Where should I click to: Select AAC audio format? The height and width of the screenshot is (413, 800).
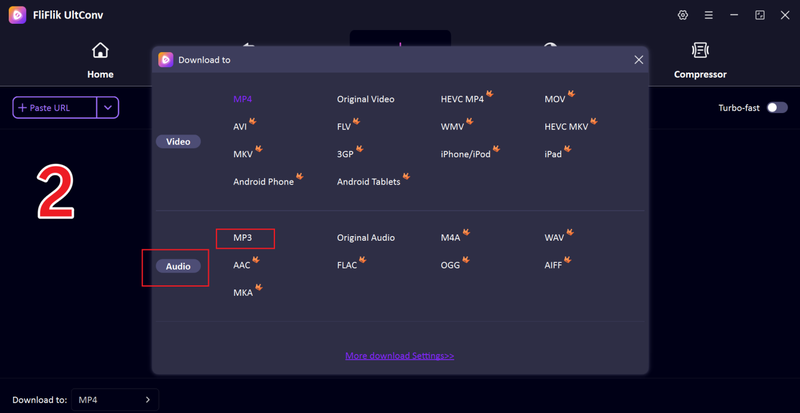click(x=242, y=265)
